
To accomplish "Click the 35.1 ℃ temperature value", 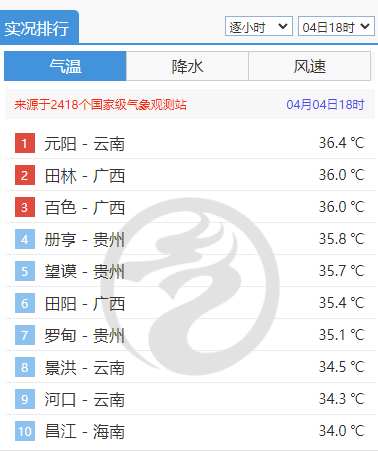I will click(341, 335).
